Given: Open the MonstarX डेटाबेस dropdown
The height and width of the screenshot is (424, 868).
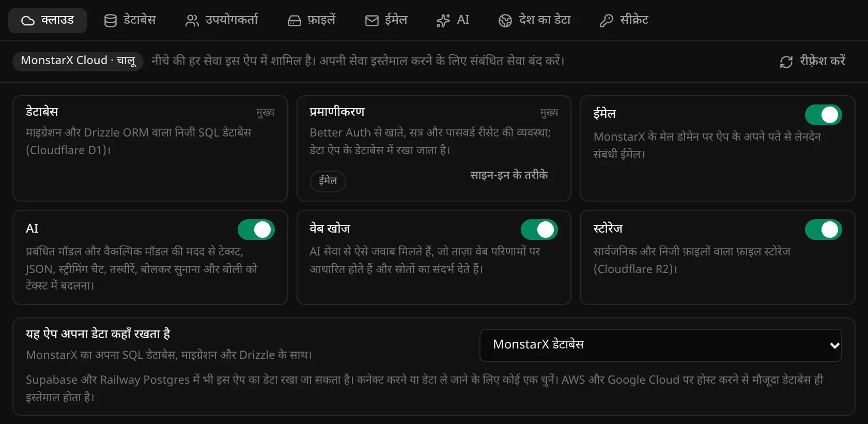Looking at the screenshot, I should pos(661,345).
